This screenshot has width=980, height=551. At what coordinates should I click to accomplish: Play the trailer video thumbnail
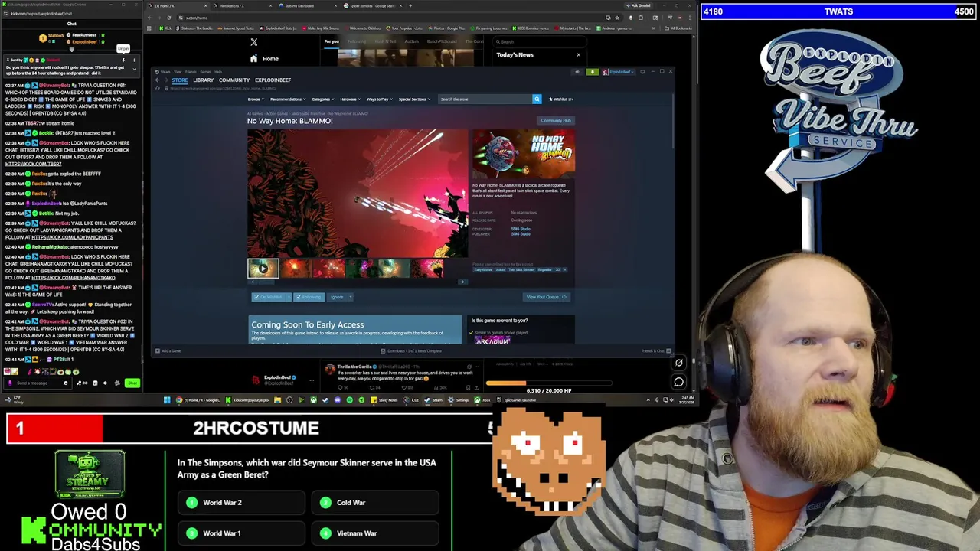click(263, 268)
